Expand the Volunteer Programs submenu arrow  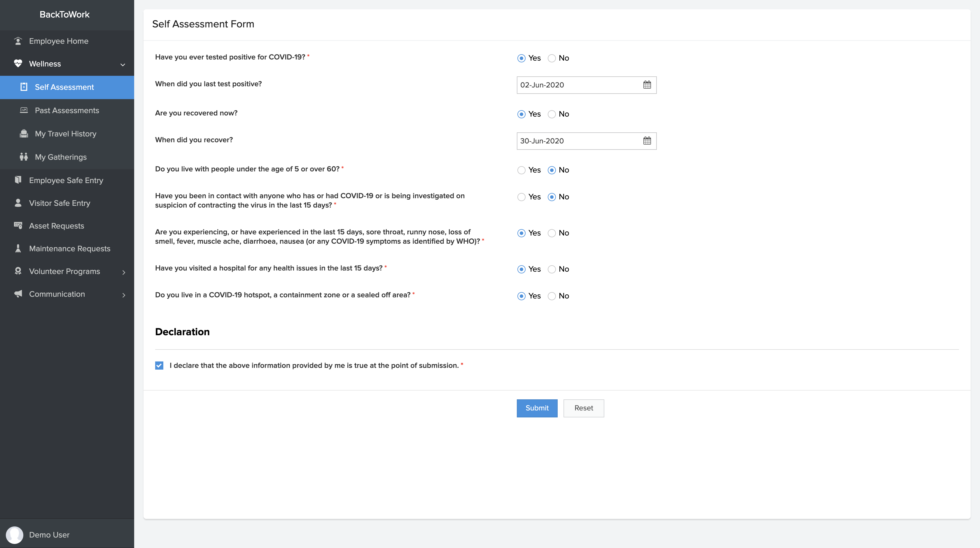coord(124,272)
